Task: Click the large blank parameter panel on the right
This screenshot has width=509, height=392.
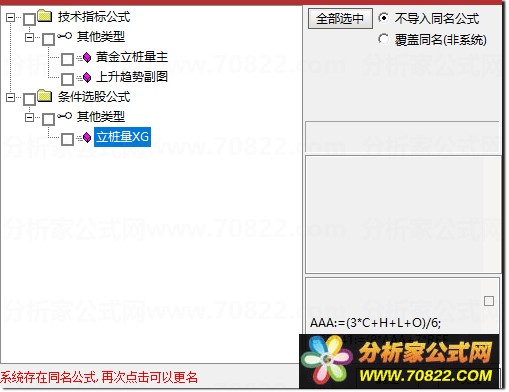Action: 403,214
